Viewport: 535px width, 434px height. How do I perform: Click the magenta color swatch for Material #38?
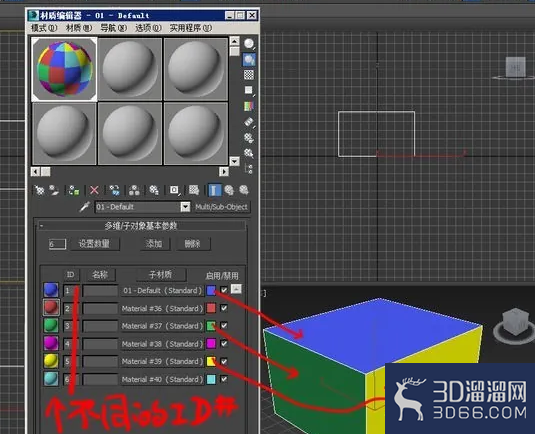click(211, 344)
